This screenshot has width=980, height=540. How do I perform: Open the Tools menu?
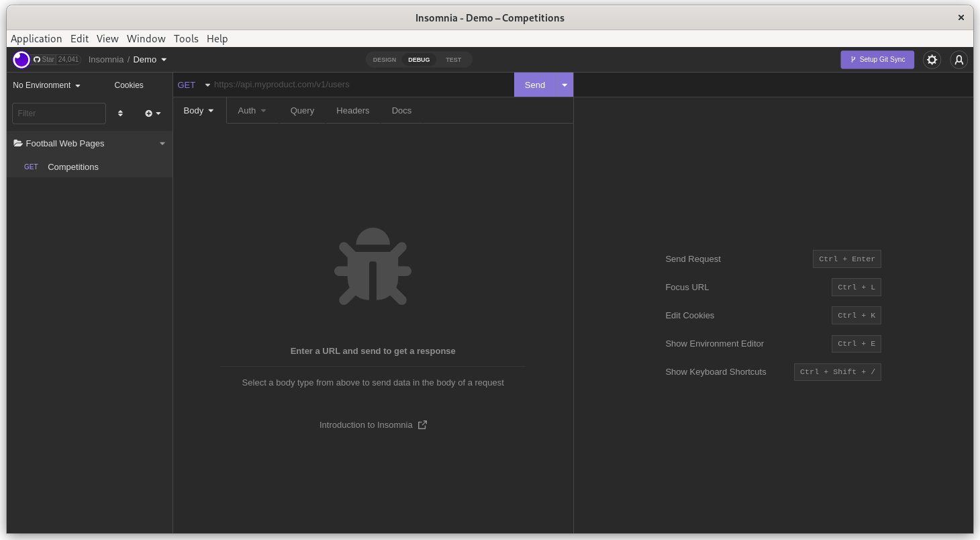[186, 39]
